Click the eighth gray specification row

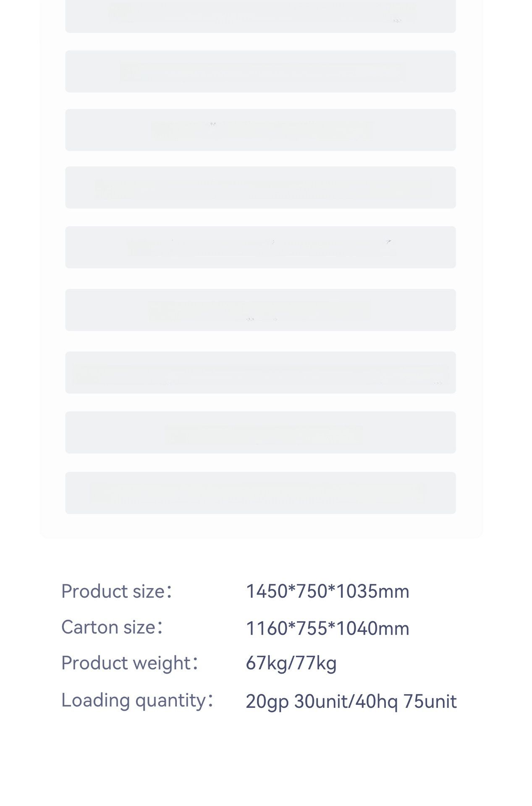[x=260, y=432]
